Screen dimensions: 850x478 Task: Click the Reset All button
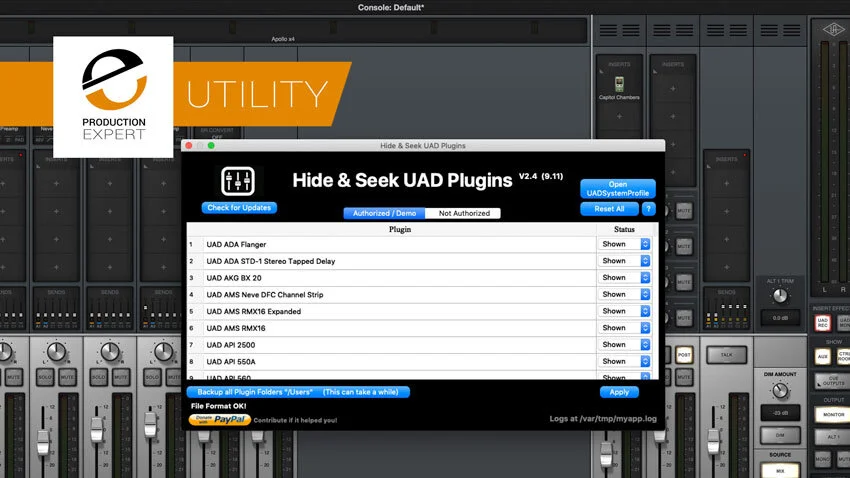[x=609, y=209]
